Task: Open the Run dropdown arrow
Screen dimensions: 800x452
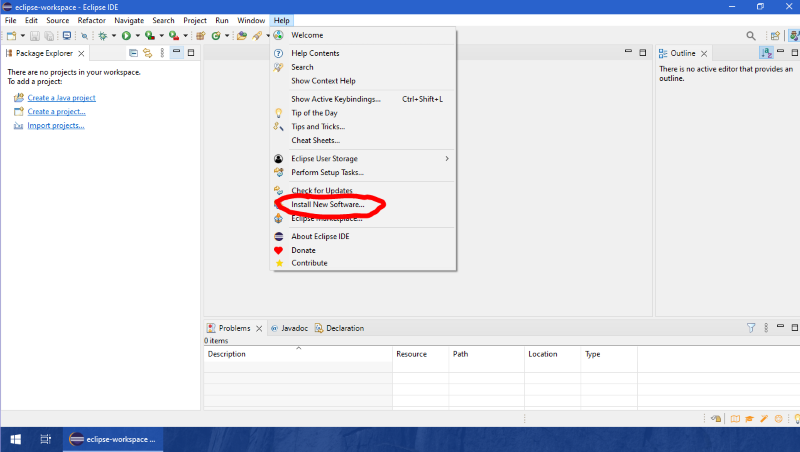Action: (x=137, y=36)
